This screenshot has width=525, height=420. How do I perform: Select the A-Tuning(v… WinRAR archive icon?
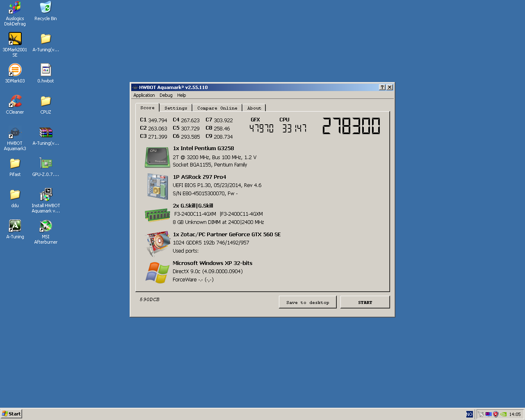pos(46,136)
